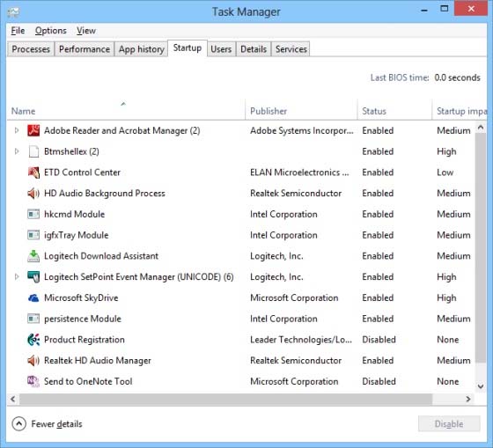Viewport: 493px width, 448px height.
Task: Click the Product Registration icon
Action: [33, 340]
